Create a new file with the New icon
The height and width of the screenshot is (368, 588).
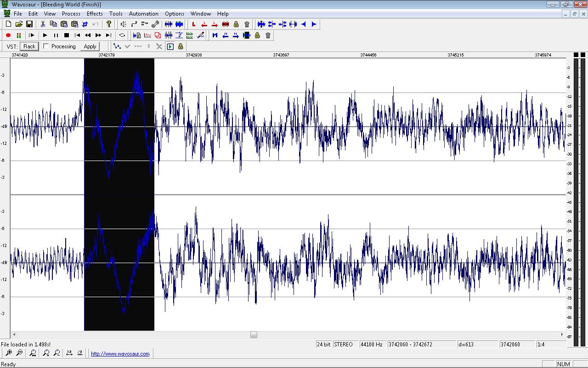pos(9,24)
